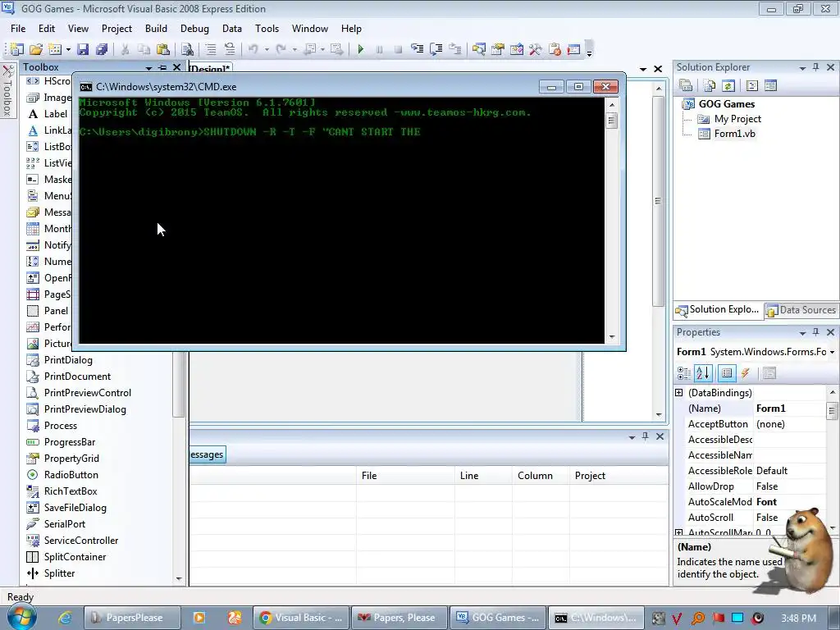Open the File menu
The height and width of the screenshot is (630, 840).
pyautogui.click(x=18, y=29)
